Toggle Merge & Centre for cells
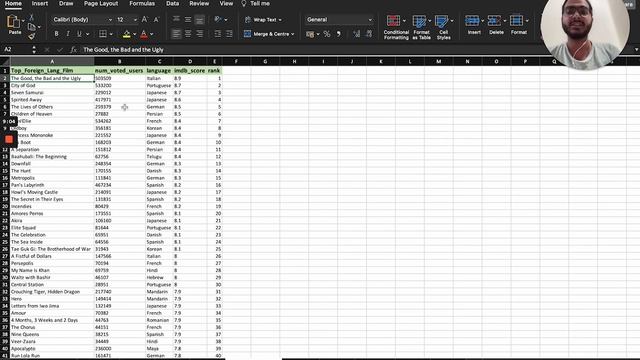Screen dimensions: 640x360 pos(267,34)
